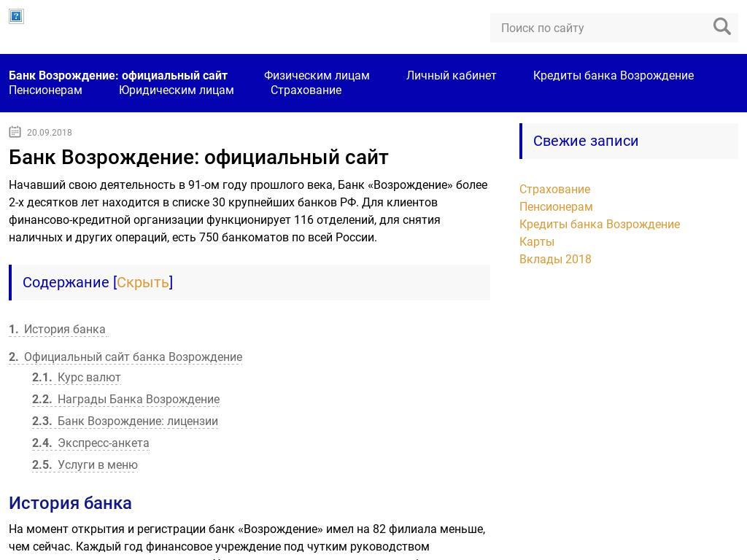Image resolution: width=747 pixels, height=560 pixels.
Task: Open "Пенсионерам" in the navigation bar
Action: click(x=45, y=90)
